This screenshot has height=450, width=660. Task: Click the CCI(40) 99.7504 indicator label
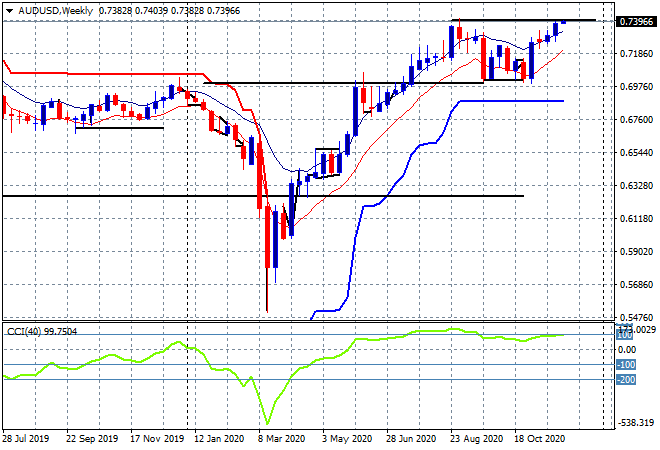42,332
